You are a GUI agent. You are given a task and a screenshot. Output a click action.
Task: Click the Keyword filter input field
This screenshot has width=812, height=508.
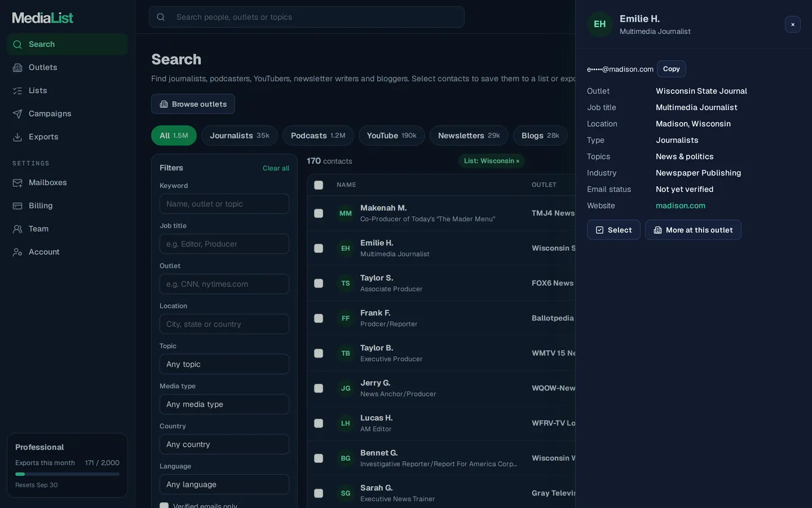(x=224, y=204)
